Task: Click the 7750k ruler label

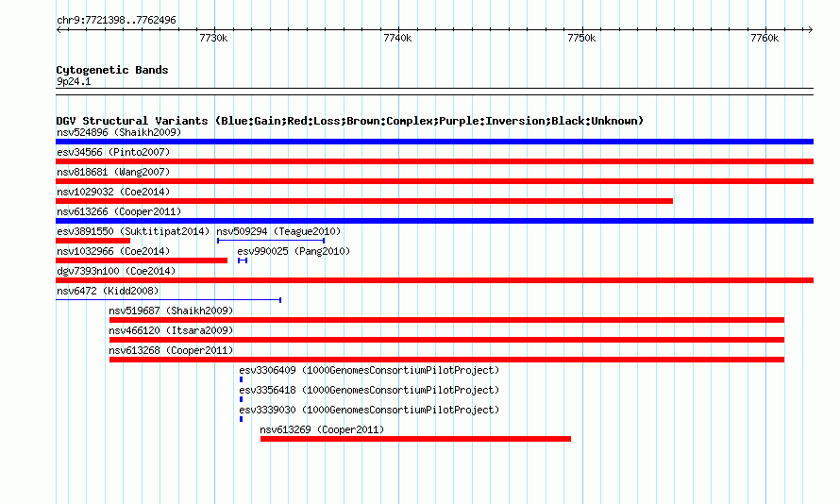Action: pos(581,38)
